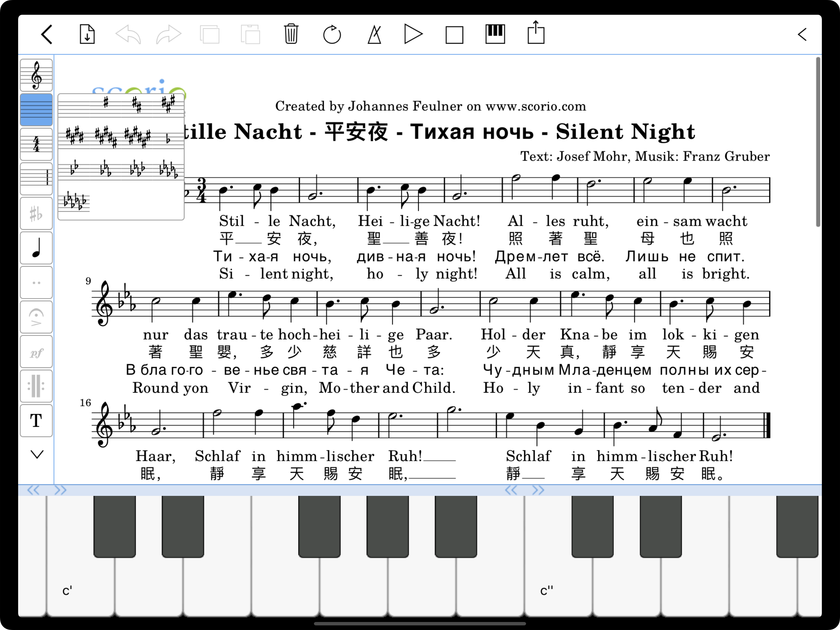
Task: Select the quarter note tool
Action: click(x=36, y=248)
